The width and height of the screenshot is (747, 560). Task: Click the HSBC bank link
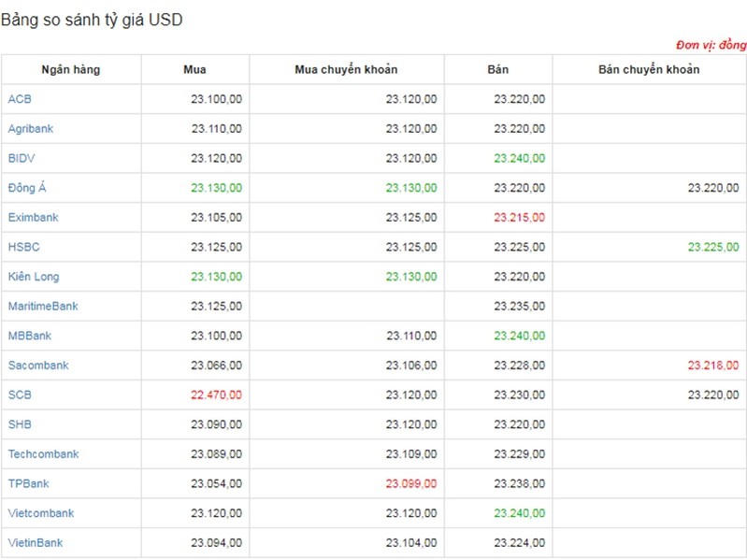point(23,247)
